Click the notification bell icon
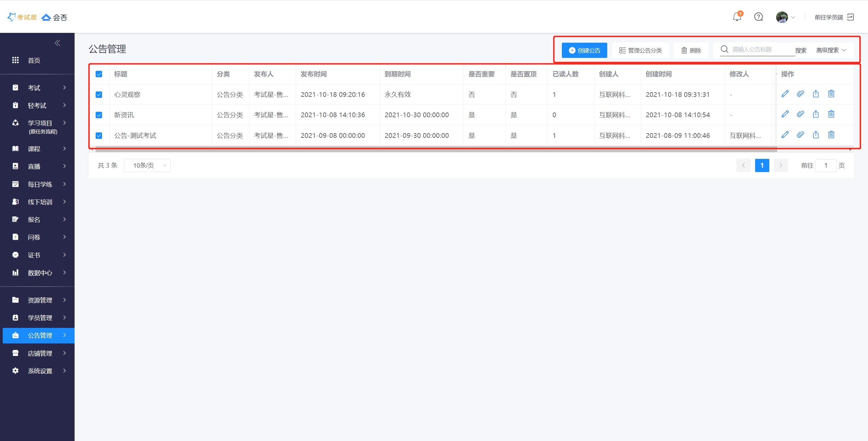The height and width of the screenshot is (441, 868). coord(737,17)
